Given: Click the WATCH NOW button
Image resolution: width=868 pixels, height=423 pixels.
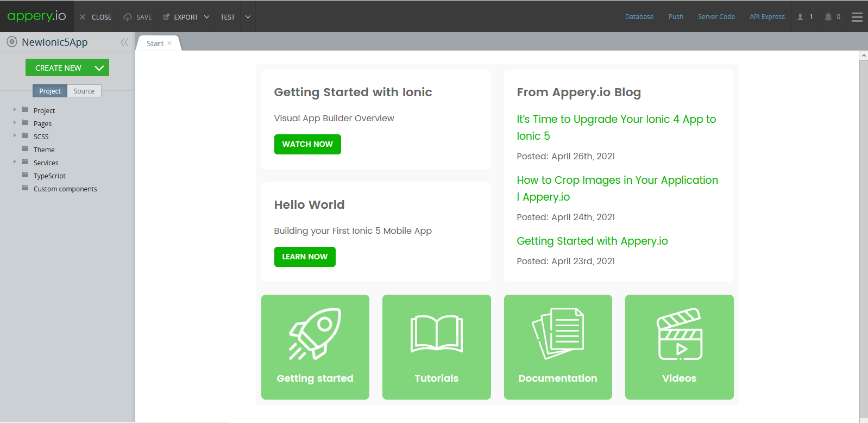Looking at the screenshot, I should pyautogui.click(x=307, y=144).
